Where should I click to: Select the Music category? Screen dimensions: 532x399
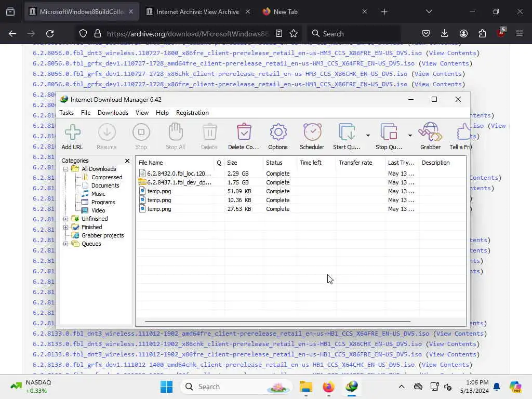[98, 194]
